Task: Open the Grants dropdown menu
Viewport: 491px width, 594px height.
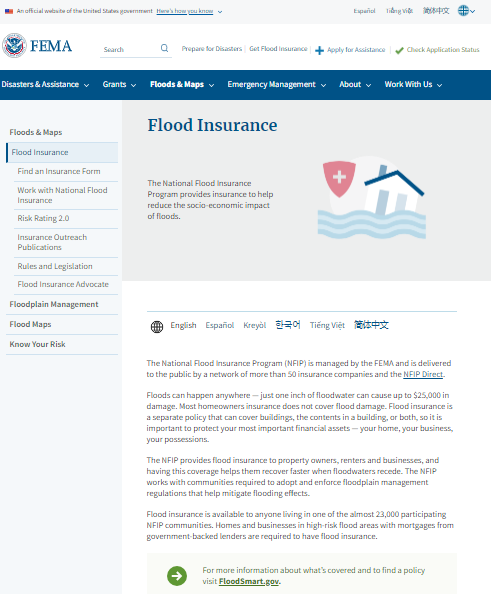Action: (x=119, y=84)
